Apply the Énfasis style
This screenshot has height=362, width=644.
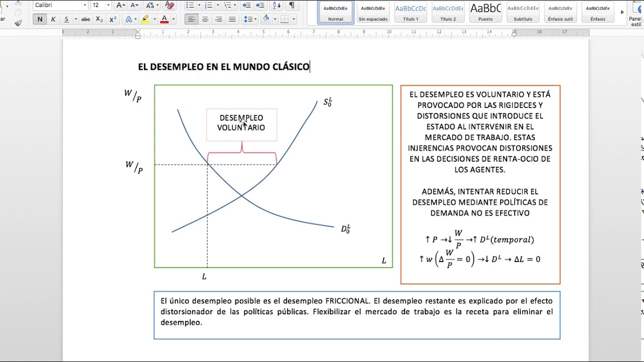[598, 12]
